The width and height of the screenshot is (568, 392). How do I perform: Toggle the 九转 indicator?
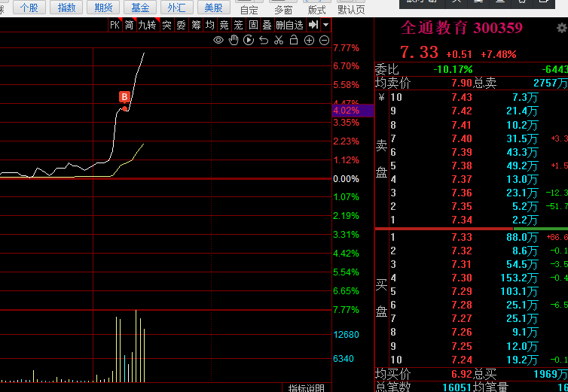click(x=147, y=25)
